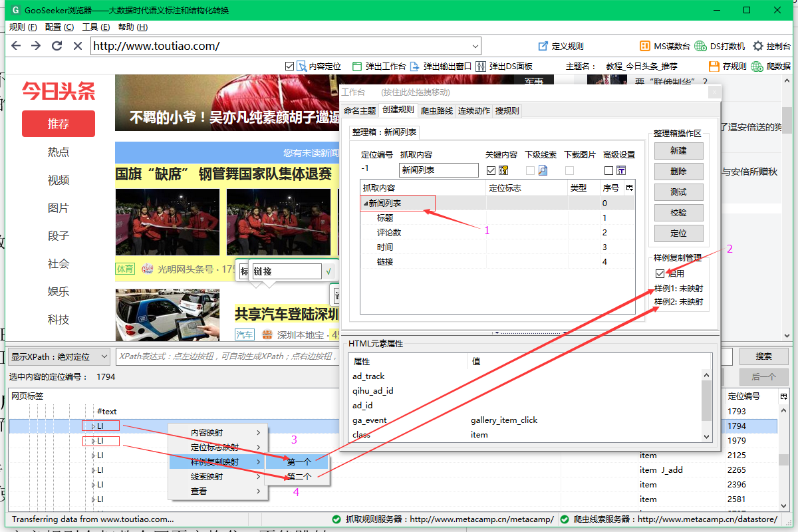Expand the highlighted LI node numbered 1794
Screen dimensions: 798x532
pyautogui.click(x=93, y=426)
